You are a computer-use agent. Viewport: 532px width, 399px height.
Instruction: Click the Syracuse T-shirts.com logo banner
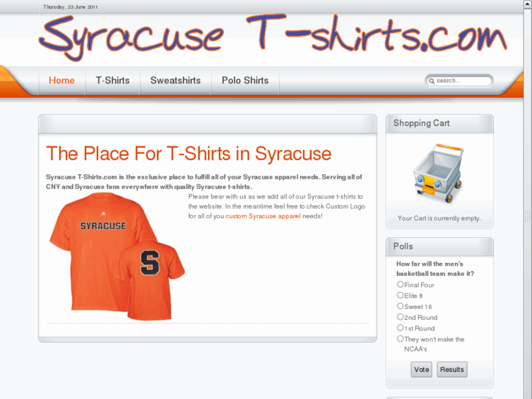[273, 37]
